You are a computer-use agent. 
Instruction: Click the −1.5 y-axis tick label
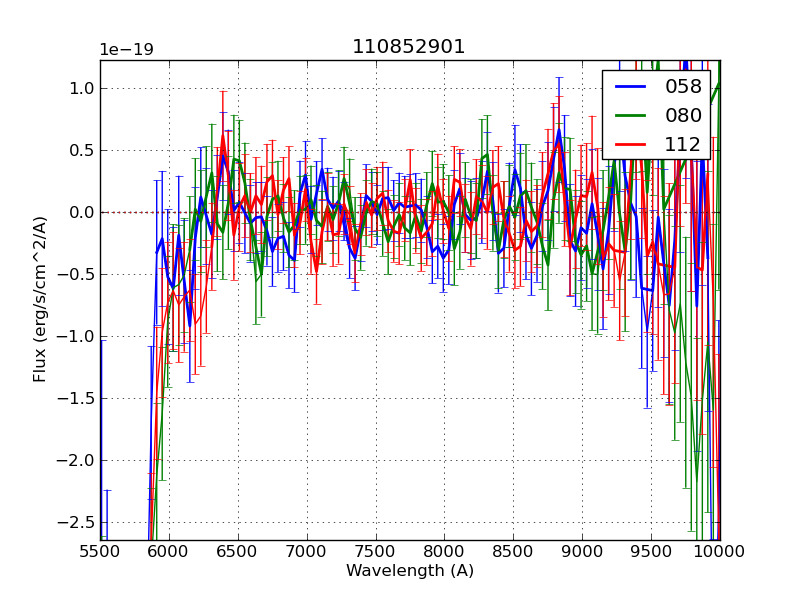[x=76, y=398]
